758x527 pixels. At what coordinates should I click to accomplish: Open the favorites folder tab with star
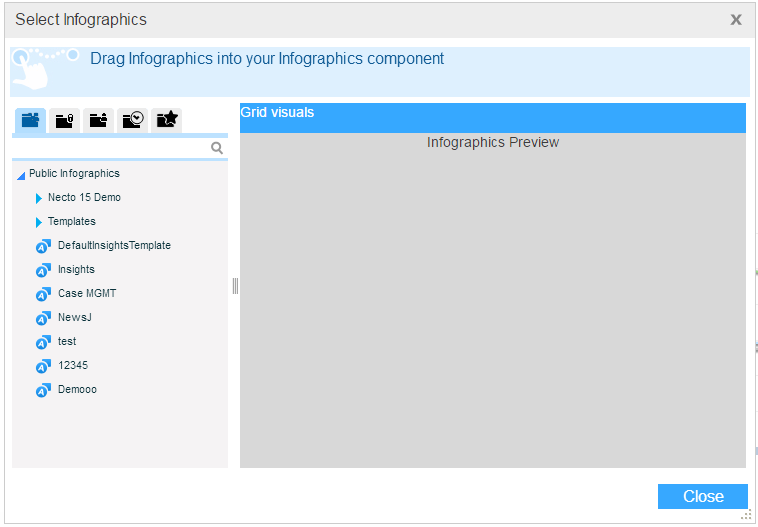(x=166, y=120)
